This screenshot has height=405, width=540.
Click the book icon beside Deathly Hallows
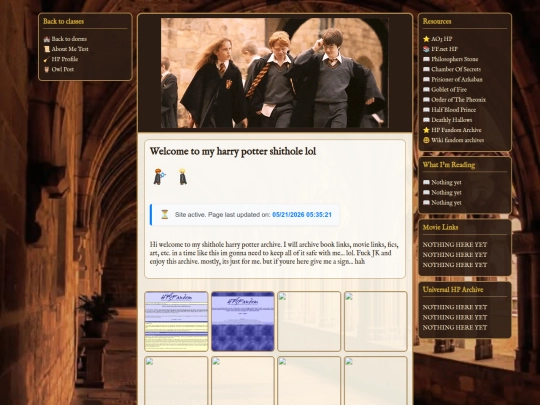coord(426,120)
